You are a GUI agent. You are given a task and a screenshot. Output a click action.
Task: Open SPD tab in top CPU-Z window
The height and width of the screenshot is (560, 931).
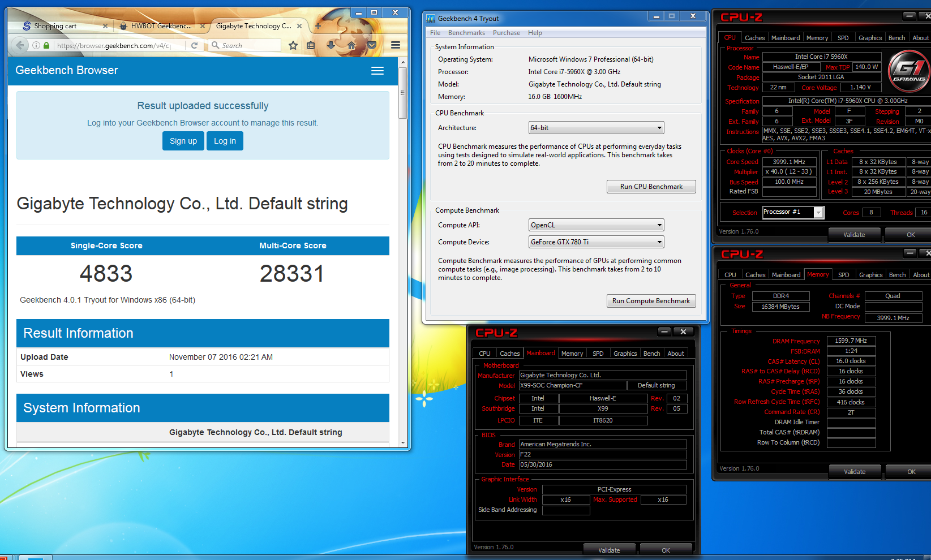coord(843,38)
